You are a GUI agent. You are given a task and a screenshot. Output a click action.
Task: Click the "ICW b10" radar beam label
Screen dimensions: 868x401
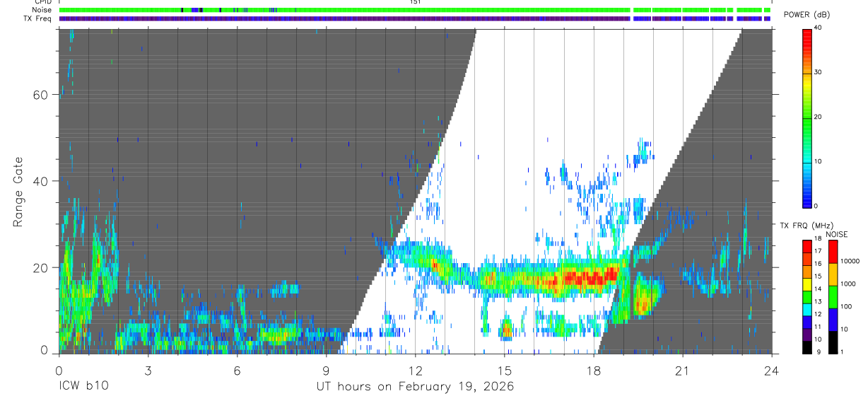click(x=83, y=387)
